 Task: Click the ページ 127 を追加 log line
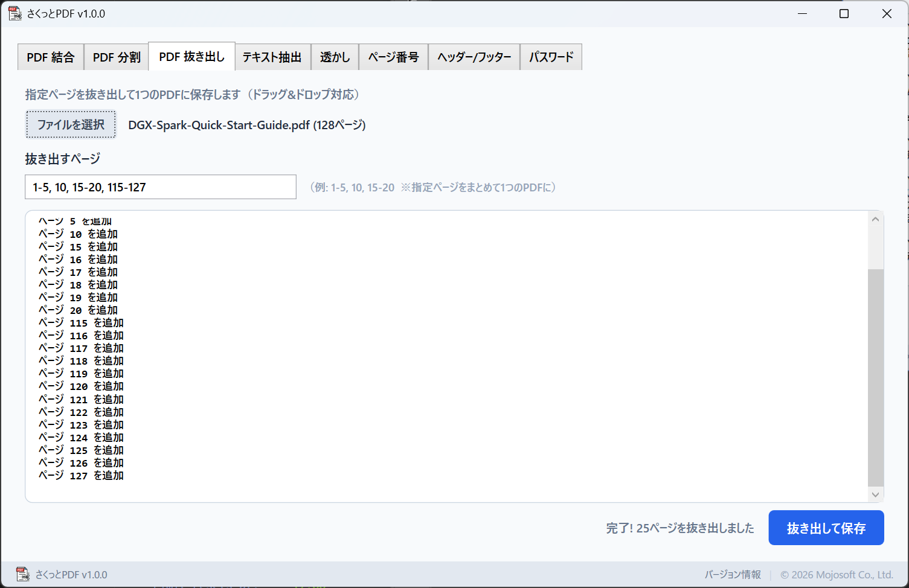pyautogui.click(x=81, y=476)
